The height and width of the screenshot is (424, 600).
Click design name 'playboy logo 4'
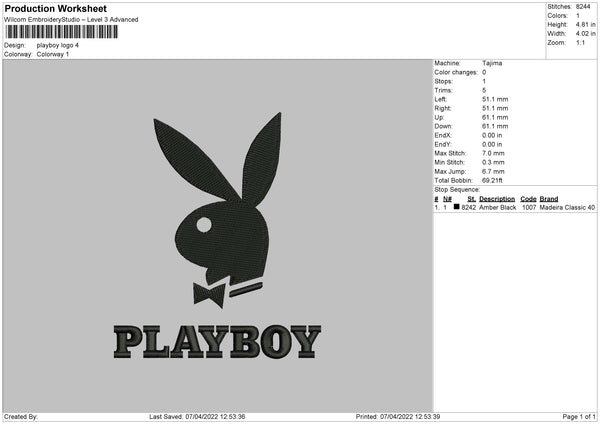[58, 45]
